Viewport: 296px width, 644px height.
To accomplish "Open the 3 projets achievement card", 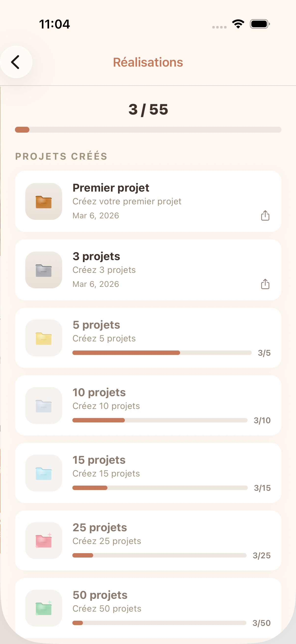I will tap(148, 270).
